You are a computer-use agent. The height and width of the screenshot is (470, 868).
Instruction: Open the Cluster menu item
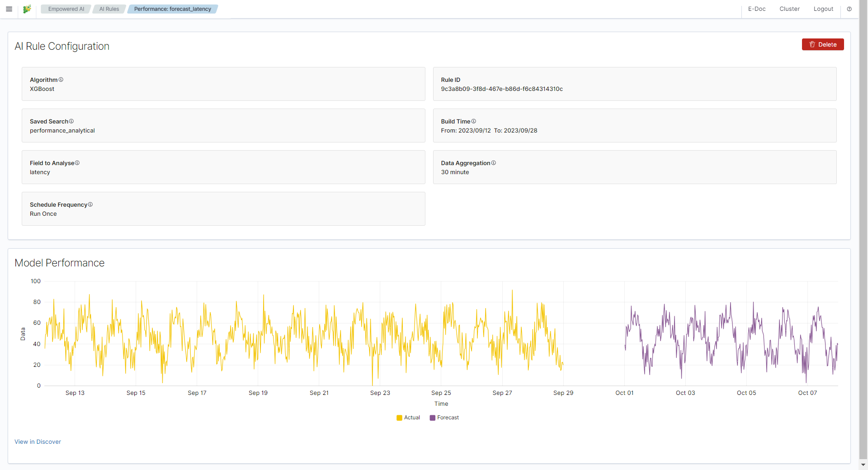click(x=790, y=9)
